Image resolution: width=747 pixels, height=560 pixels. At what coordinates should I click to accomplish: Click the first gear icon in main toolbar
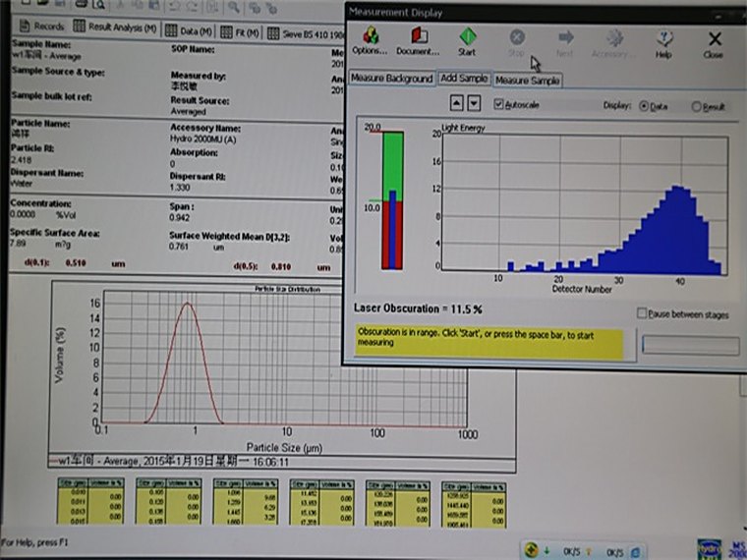click(255, 8)
